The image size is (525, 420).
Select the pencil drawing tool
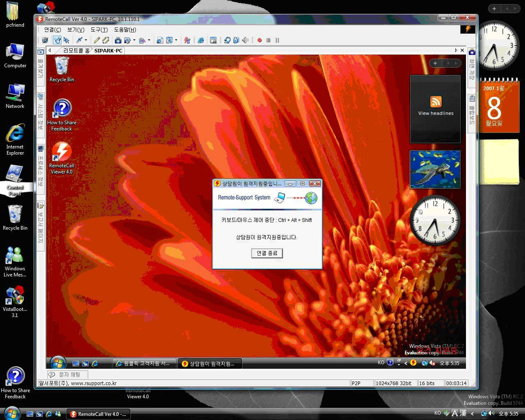point(97,40)
